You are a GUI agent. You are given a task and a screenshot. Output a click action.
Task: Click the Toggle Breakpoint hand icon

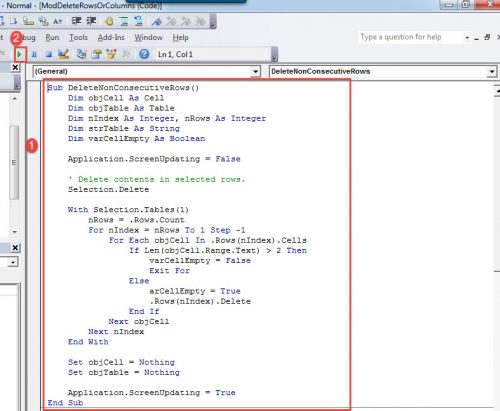(109, 22)
